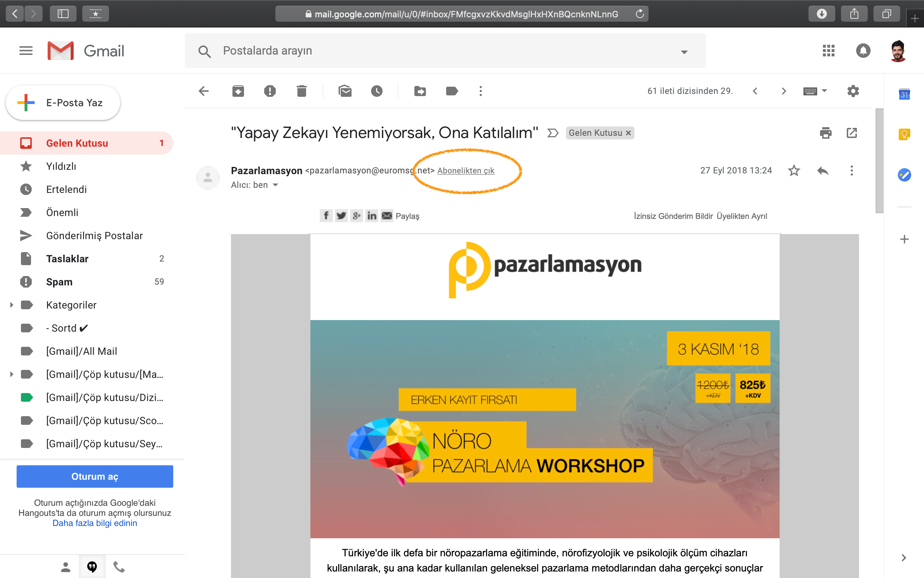This screenshot has height=578, width=924.
Task: Remove the Gelen Kutusu label
Action: point(628,133)
